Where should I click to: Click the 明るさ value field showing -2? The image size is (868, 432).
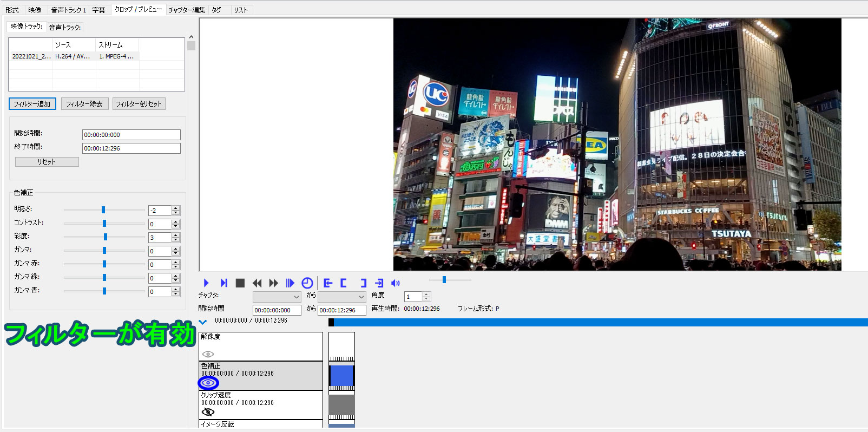pos(160,210)
